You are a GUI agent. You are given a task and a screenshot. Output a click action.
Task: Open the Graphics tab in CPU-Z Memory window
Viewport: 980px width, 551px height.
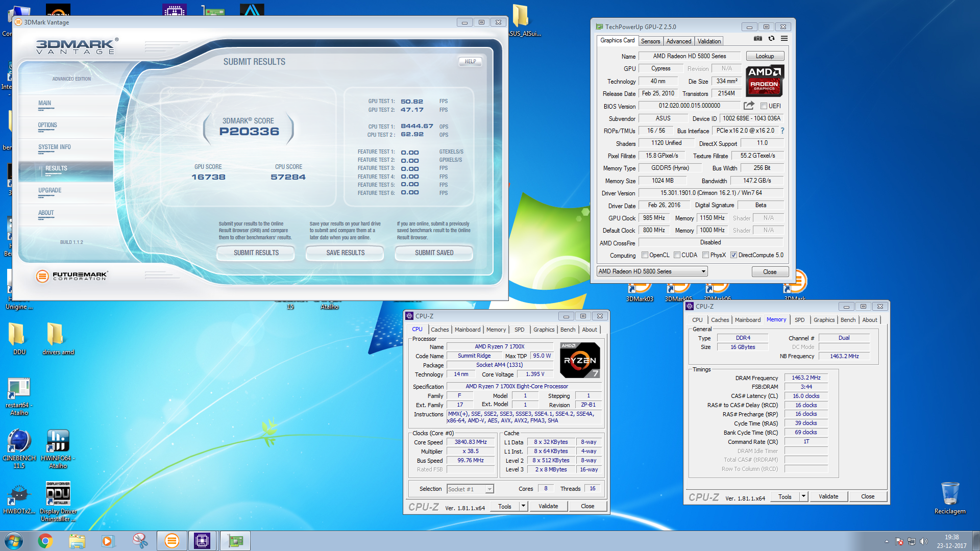click(824, 320)
